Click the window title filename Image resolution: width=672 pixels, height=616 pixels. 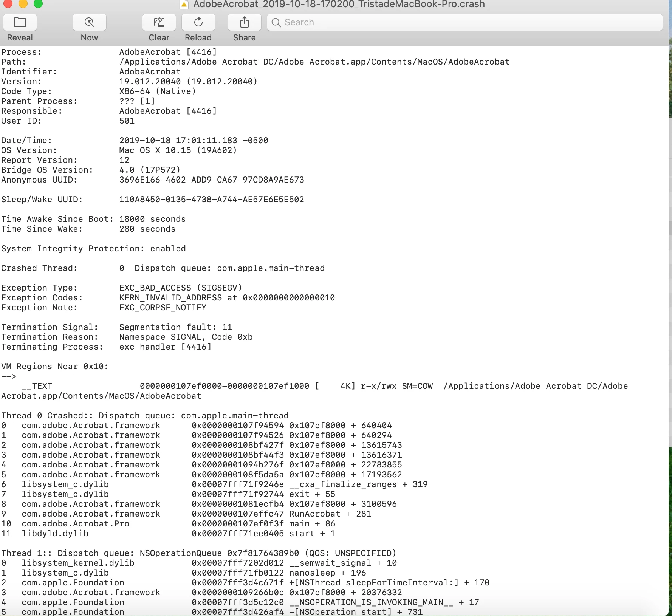coord(339,5)
